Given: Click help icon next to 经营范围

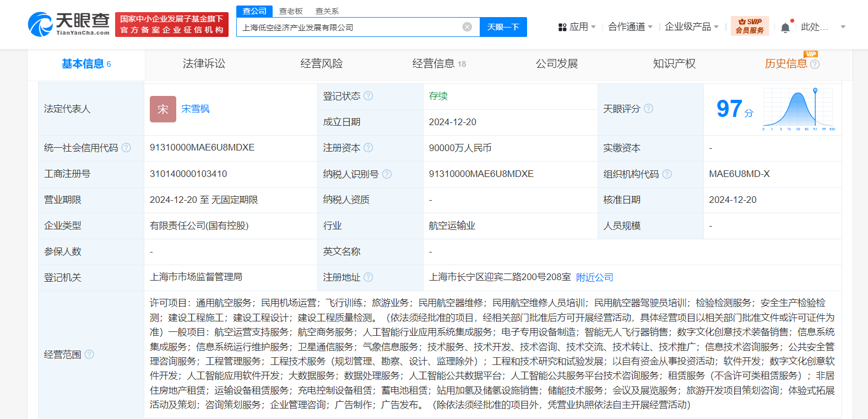Looking at the screenshot, I should click(89, 354).
